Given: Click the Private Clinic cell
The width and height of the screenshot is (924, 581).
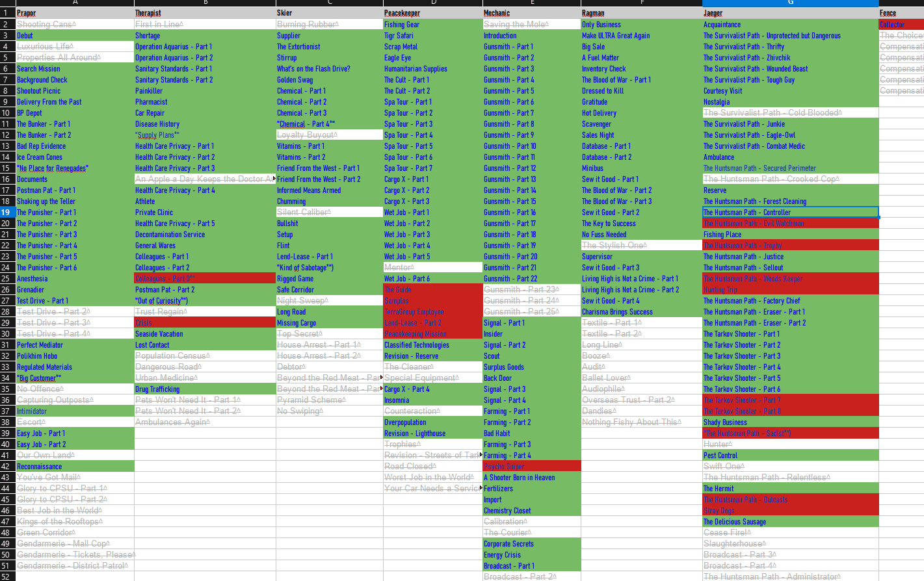Looking at the screenshot, I should (205, 213).
